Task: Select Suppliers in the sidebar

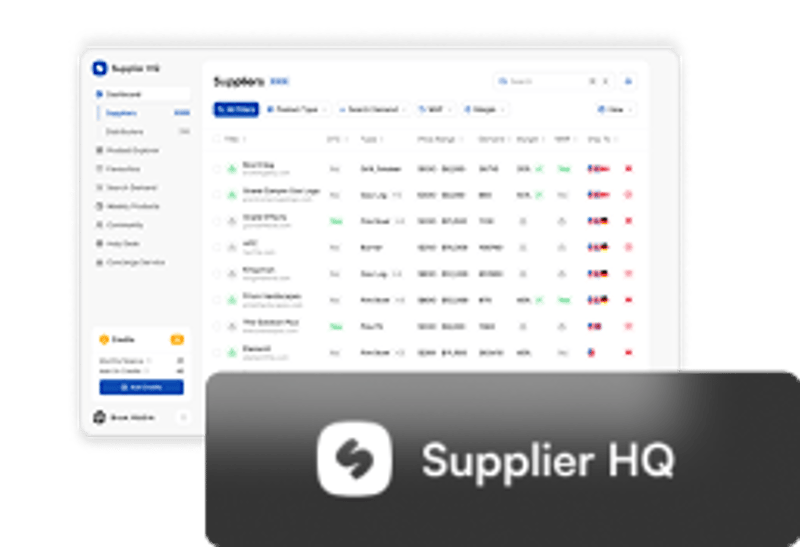Action: tap(121, 113)
